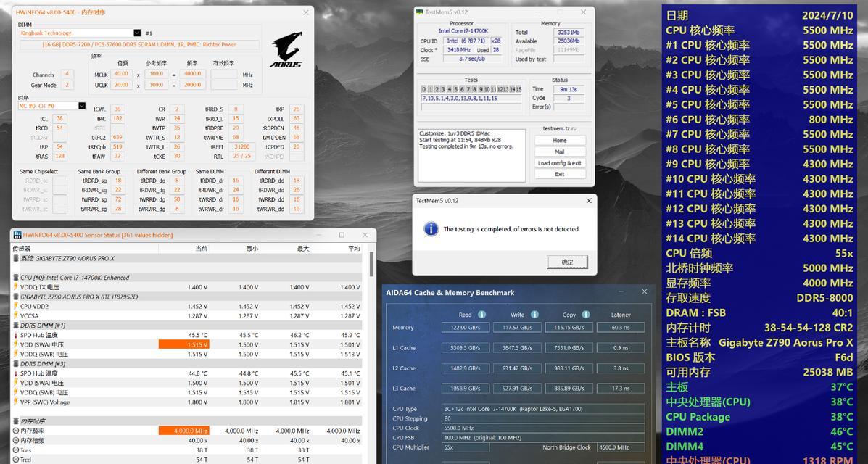Click the lightning icon beside VDDQ TX 电压
868x464 pixels.
(x=15, y=287)
